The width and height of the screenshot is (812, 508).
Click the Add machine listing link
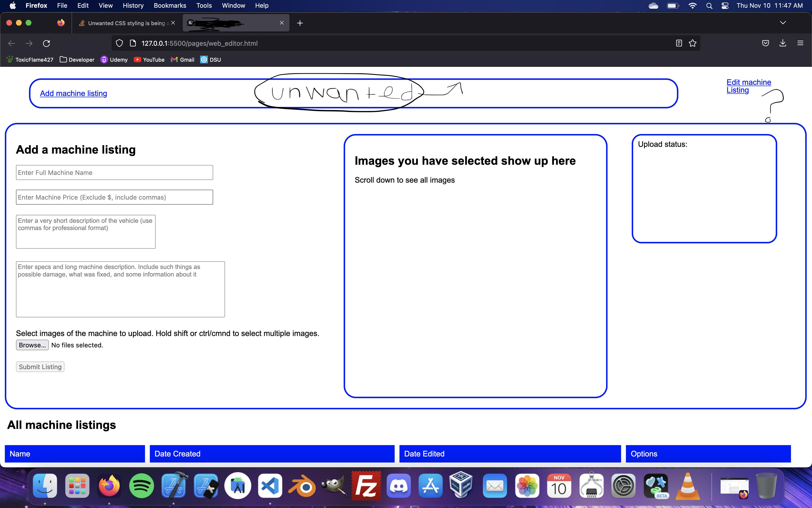tap(73, 93)
